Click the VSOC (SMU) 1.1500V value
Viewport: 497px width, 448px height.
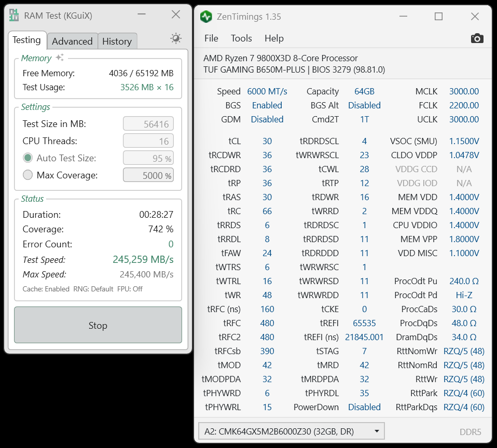(x=464, y=141)
